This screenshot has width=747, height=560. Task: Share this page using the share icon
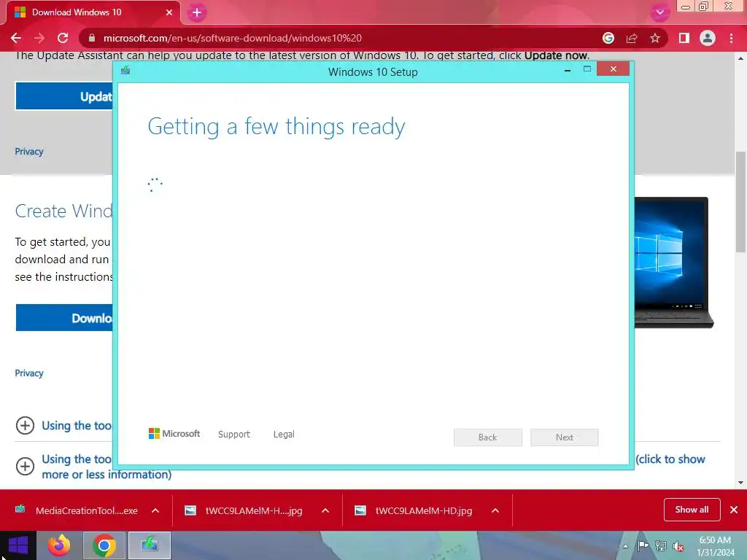(x=632, y=38)
